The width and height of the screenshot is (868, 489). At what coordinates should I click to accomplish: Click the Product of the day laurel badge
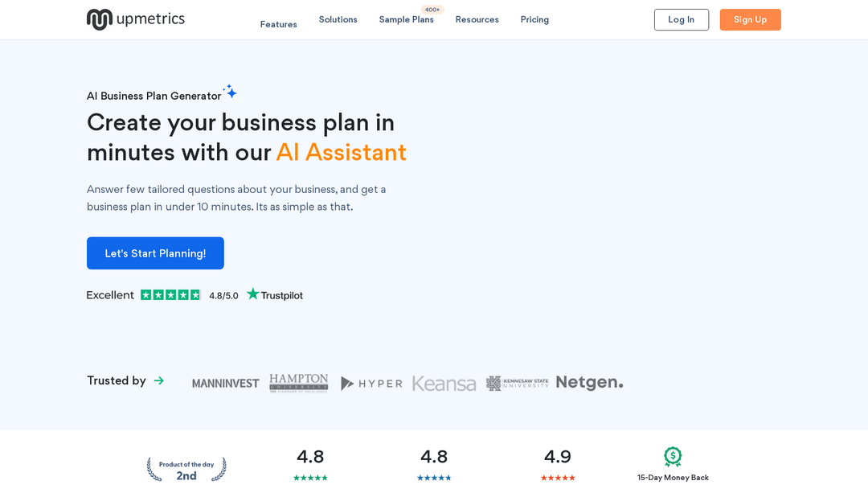pyautogui.click(x=186, y=470)
